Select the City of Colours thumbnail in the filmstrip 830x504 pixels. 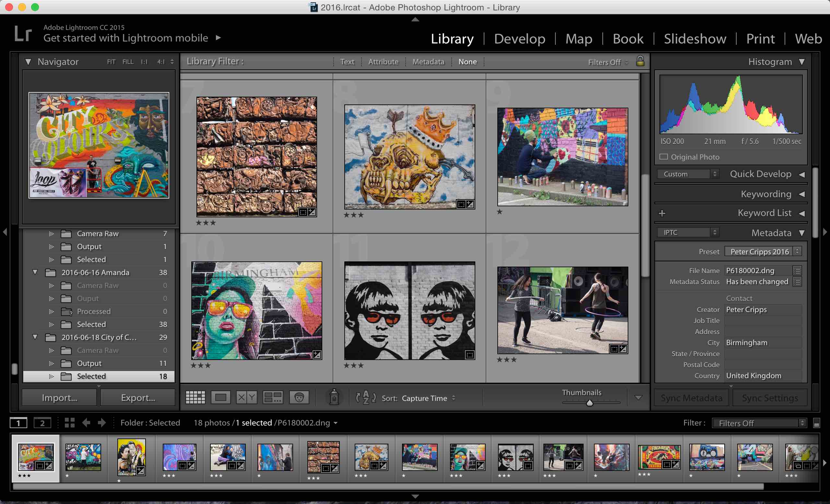[x=36, y=458]
